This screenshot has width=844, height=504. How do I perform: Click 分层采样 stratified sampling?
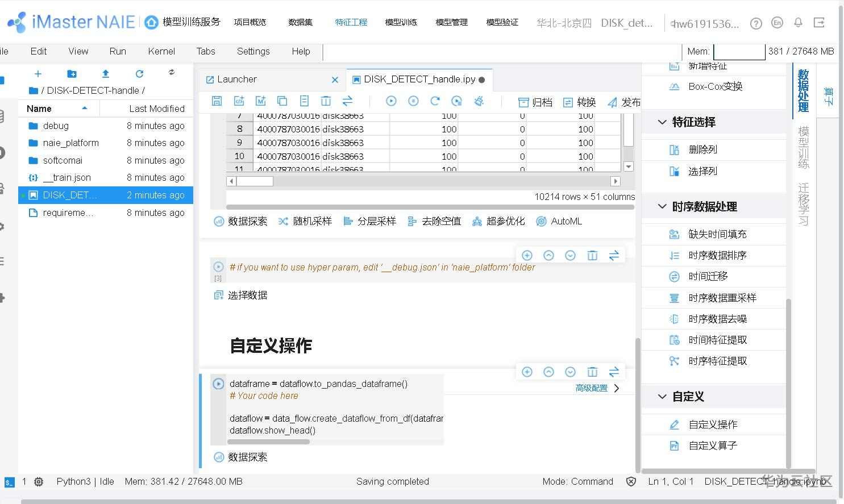click(x=369, y=221)
